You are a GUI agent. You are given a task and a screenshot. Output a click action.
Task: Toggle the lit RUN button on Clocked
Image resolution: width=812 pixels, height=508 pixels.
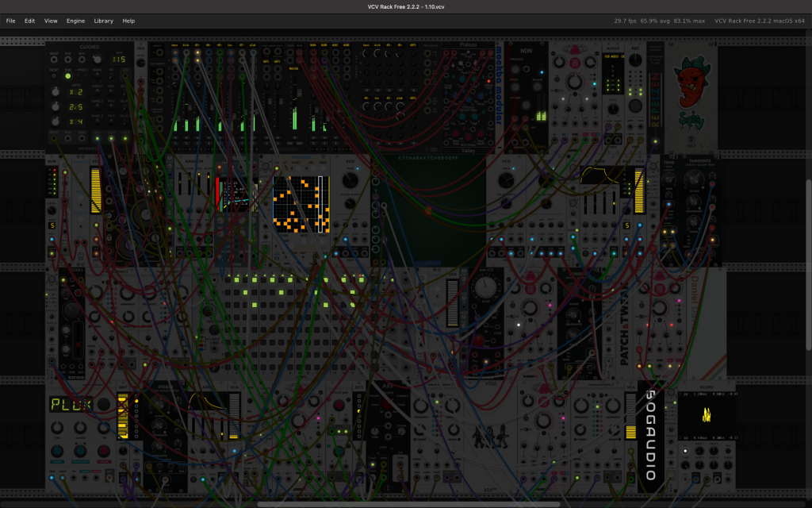pos(68,75)
